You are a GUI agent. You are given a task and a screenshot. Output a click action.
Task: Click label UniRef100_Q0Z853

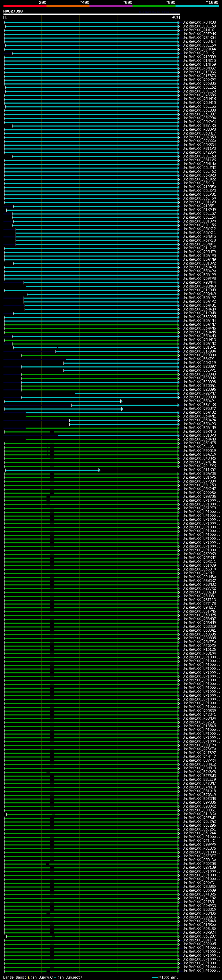click(x=199, y=137)
